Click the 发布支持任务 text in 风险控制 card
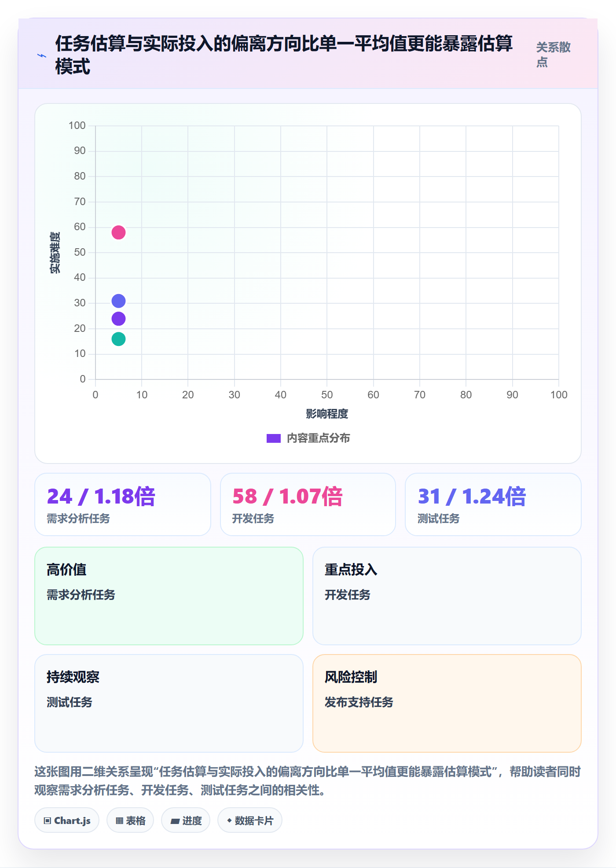Image resolution: width=616 pixels, height=868 pixels. pos(359,702)
